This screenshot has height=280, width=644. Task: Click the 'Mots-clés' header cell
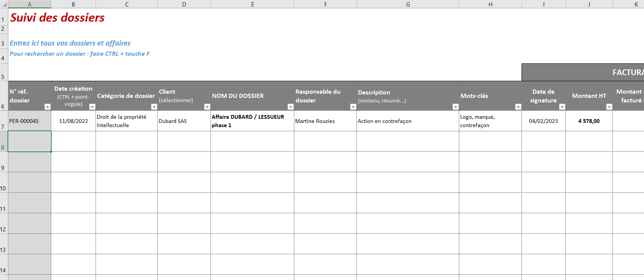(490, 96)
